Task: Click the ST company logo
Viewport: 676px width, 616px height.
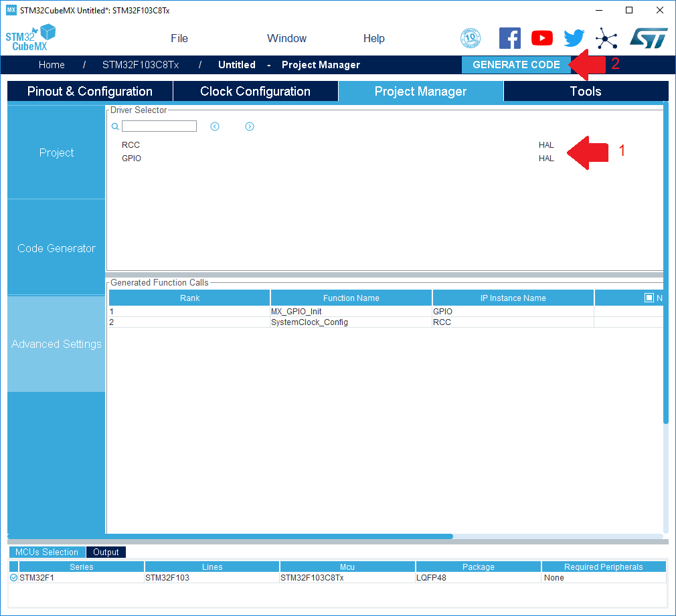Action: [649, 38]
